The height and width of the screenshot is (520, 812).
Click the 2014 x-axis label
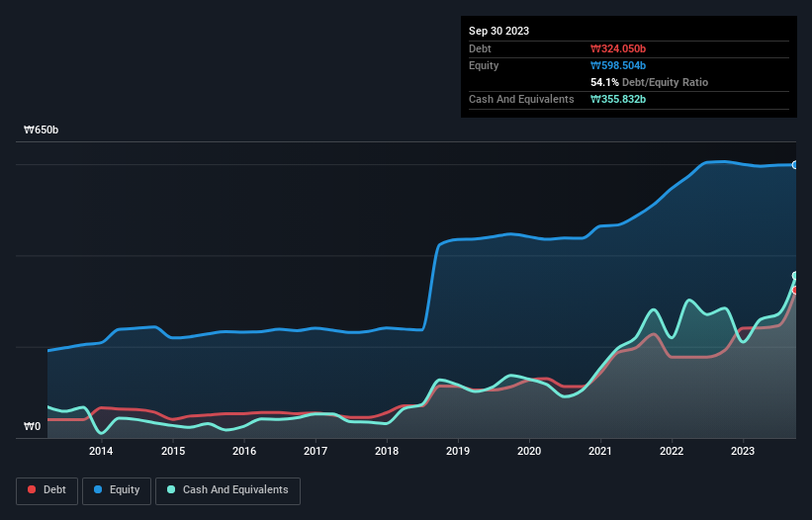[101, 451]
